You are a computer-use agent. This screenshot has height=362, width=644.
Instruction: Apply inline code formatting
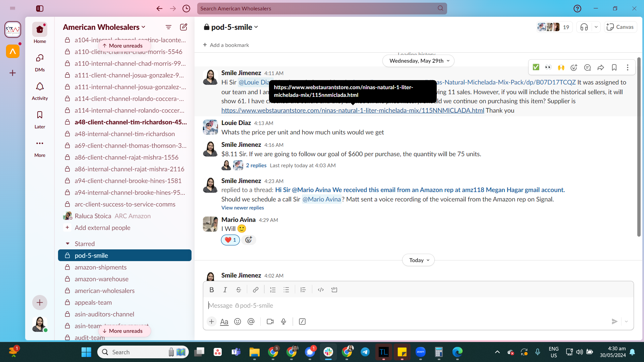[x=321, y=290]
